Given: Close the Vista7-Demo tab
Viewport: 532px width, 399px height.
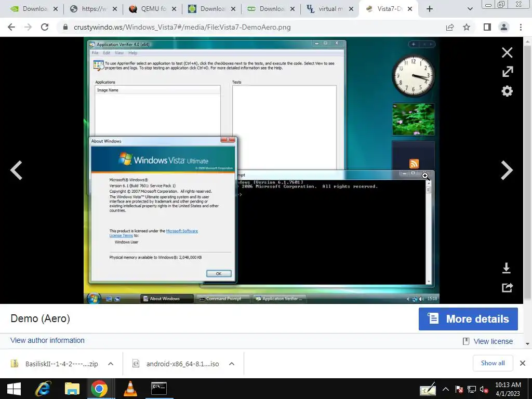Looking at the screenshot, I should point(410,9).
